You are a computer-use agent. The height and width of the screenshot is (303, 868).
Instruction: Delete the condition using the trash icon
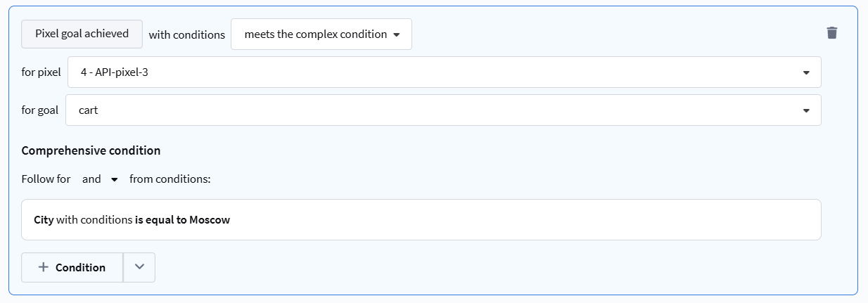pos(831,33)
